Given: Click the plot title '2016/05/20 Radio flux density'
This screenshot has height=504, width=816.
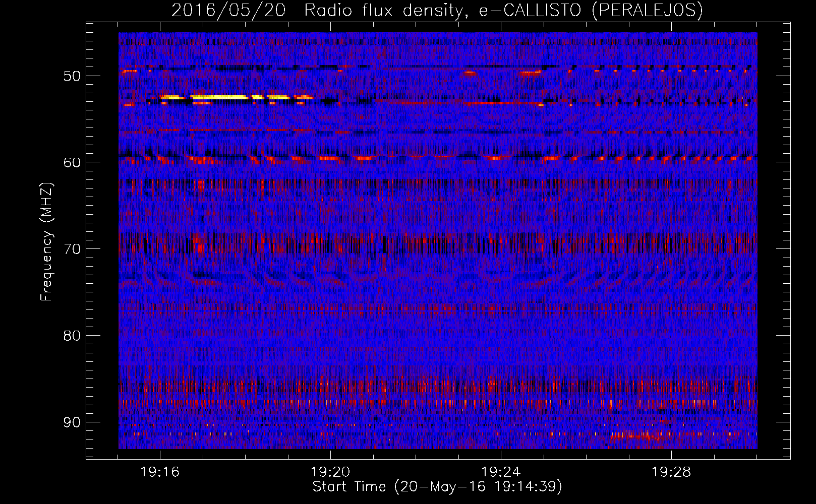Looking at the screenshot, I should tap(437, 10).
